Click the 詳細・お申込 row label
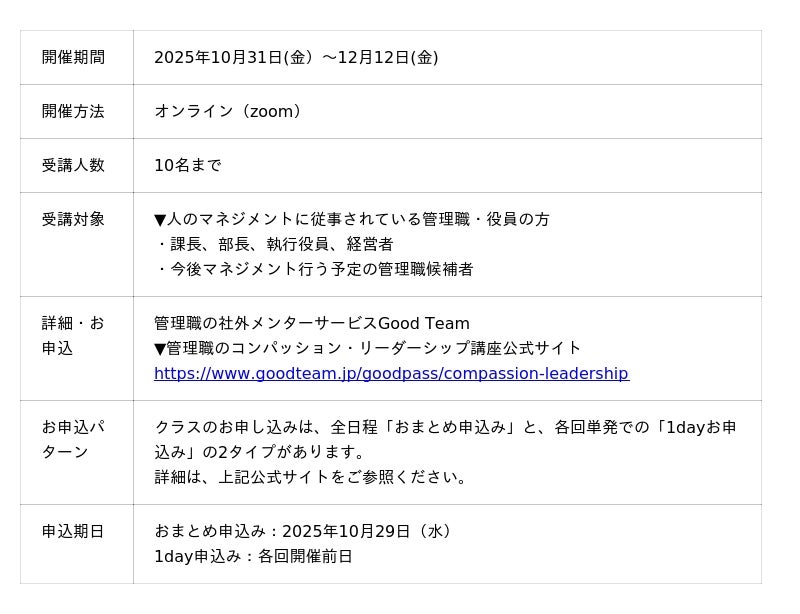Viewport: 800px width, 614px height. (x=73, y=336)
